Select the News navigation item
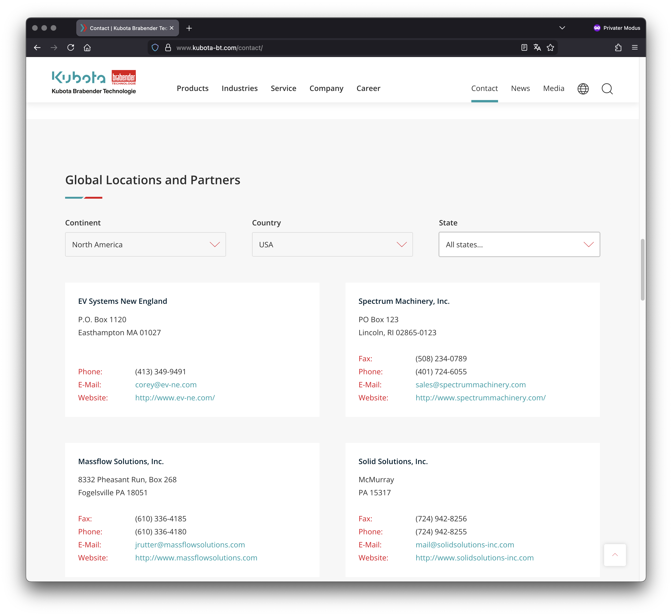The width and height of the screenshot is (672, 616). 520,88
